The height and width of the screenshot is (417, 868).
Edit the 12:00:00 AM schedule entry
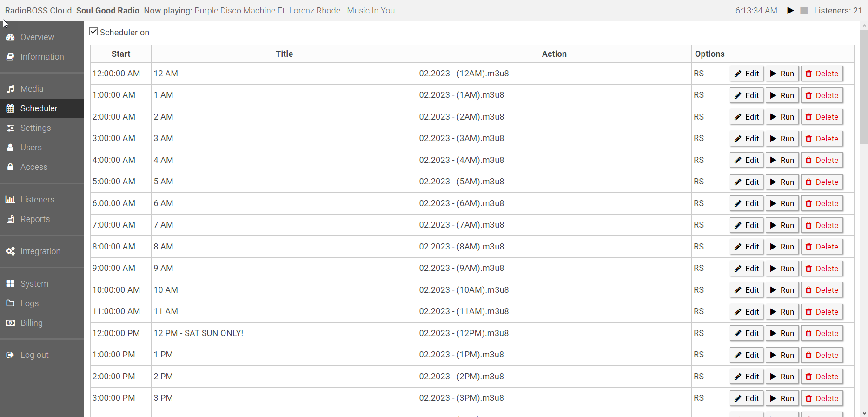pyautogui.click(x=747, y=74)
